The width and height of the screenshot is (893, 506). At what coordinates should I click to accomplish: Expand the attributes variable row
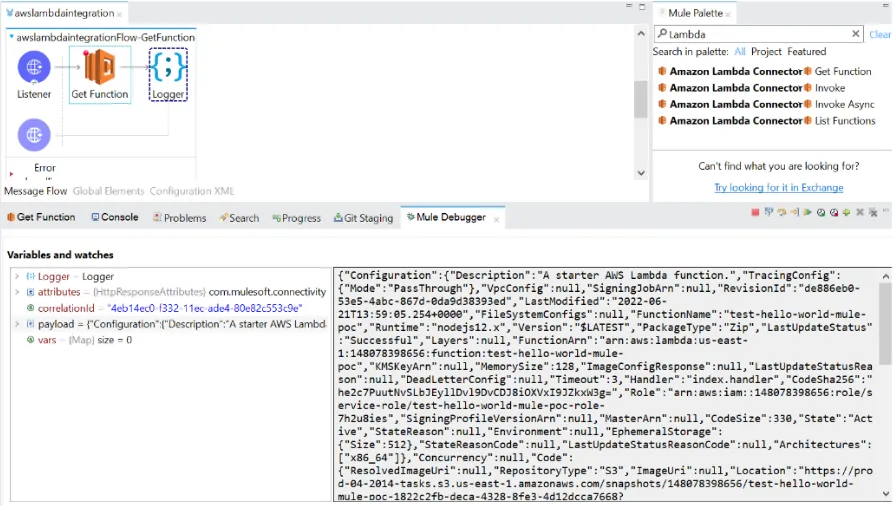coord(17,292)
